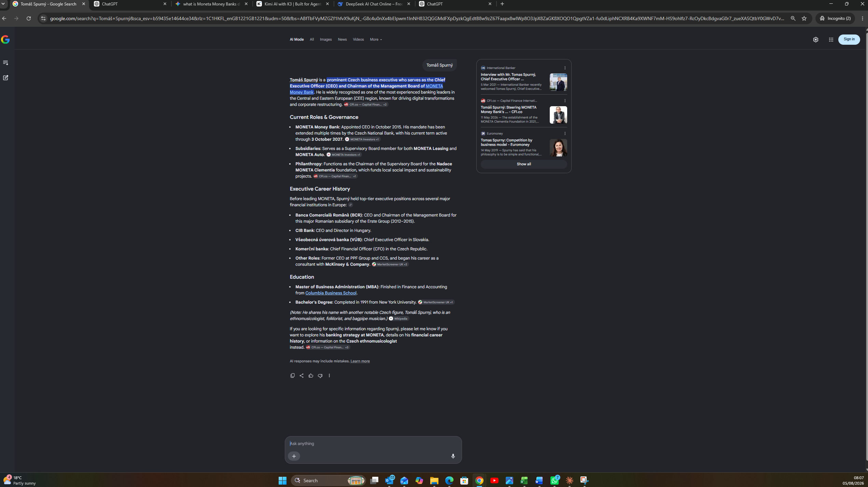This screenshot has width=868, height=487.
Task: Switch to the Kimi AI browser tab
Action: click(293, 4)
